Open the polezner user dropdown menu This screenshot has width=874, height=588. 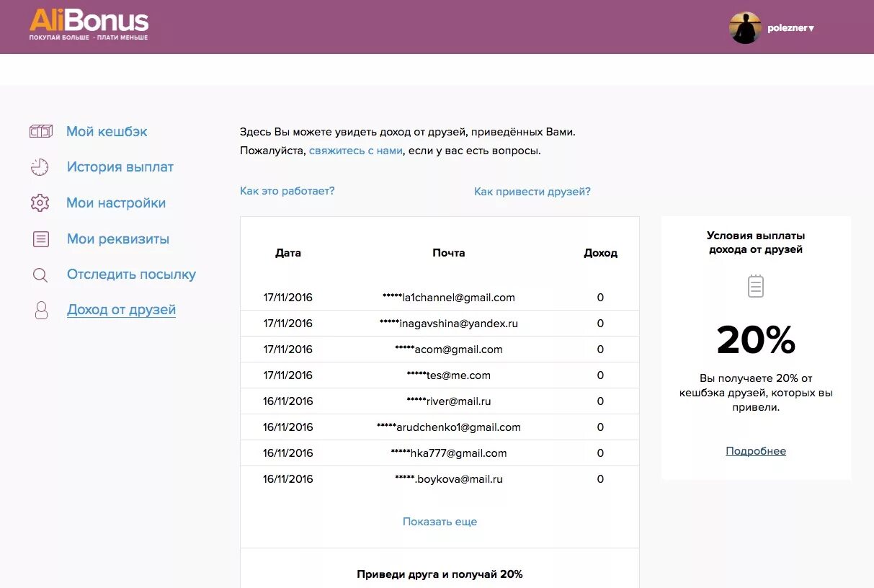790,28
